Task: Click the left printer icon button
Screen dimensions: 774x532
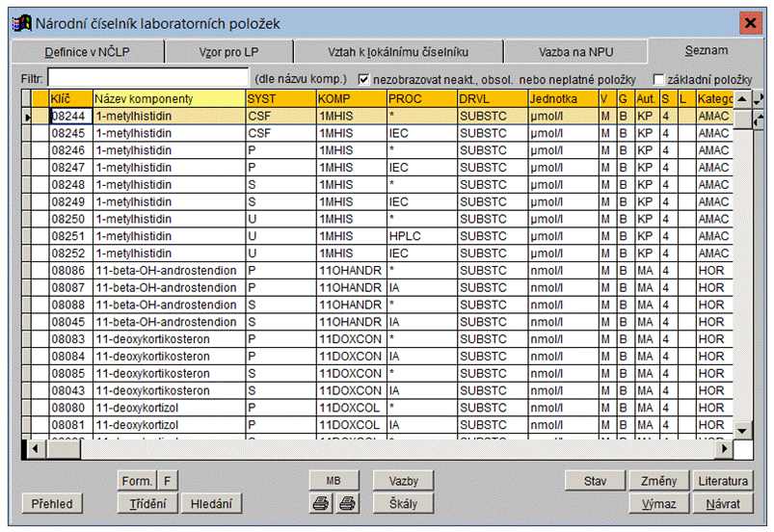Action: click(319, 503)
